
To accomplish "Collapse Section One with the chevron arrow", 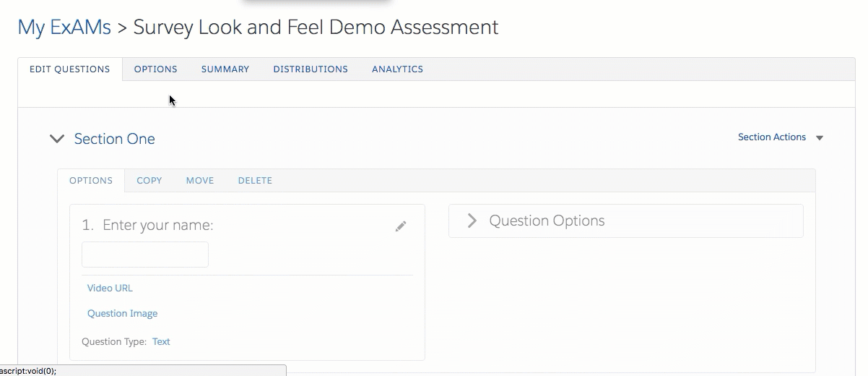I will click(56, 139).
